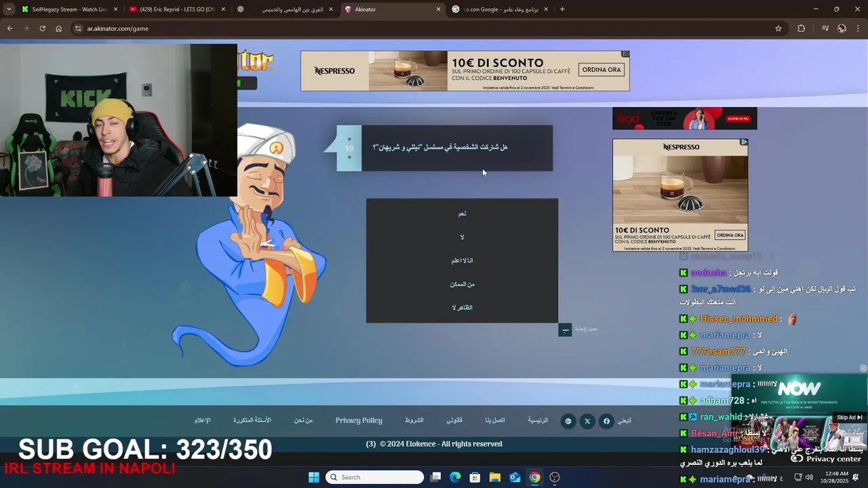868x488 pixels.
Task: Open the 'من نحن' about footer link
Action: 303,420
